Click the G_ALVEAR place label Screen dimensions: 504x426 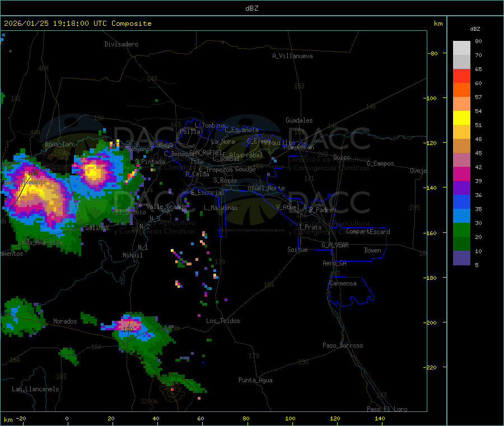(335, 245)
